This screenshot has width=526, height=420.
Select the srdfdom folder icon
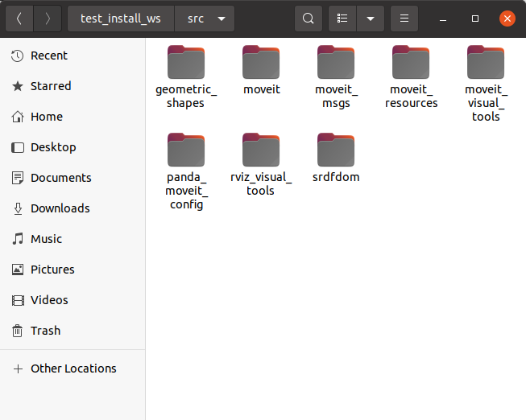click(336, 150)
